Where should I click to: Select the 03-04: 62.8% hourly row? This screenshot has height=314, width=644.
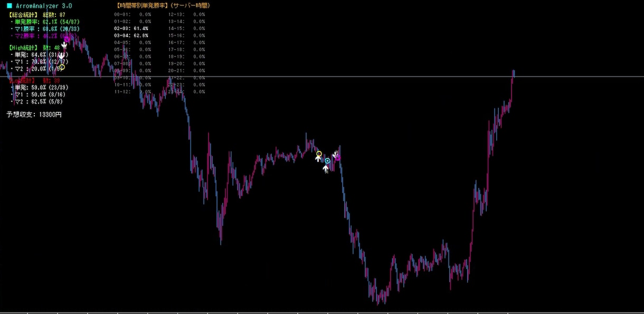click(x=131, y=35)
